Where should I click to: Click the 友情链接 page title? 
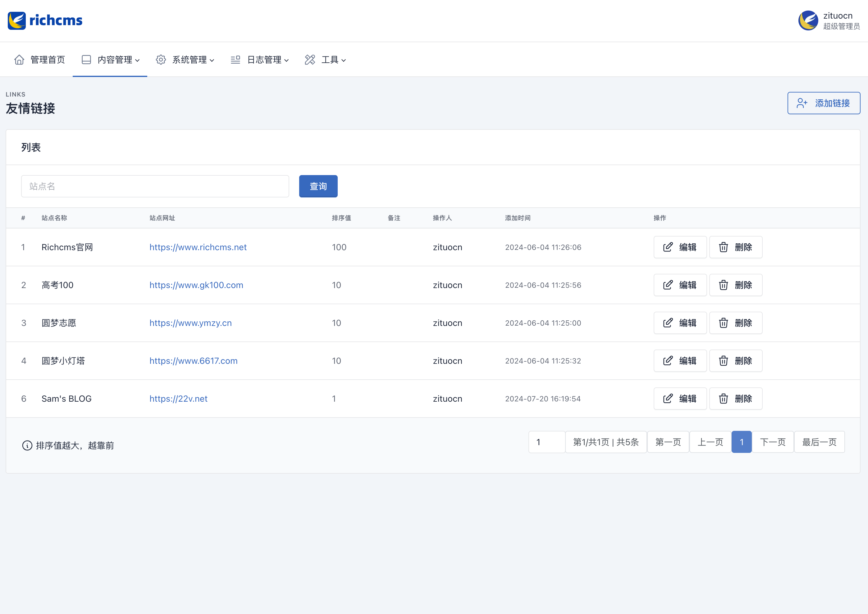[31, 109]
